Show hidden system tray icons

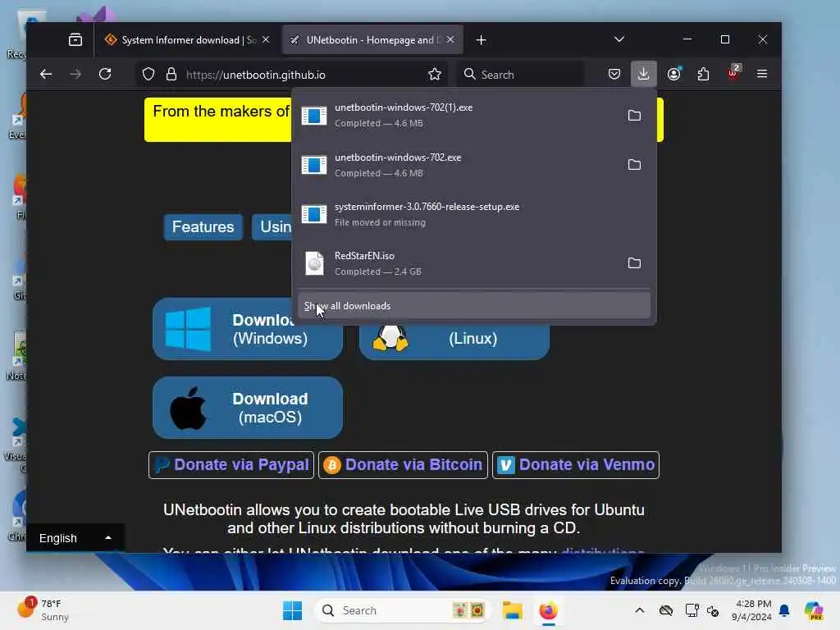click(640, 610)
